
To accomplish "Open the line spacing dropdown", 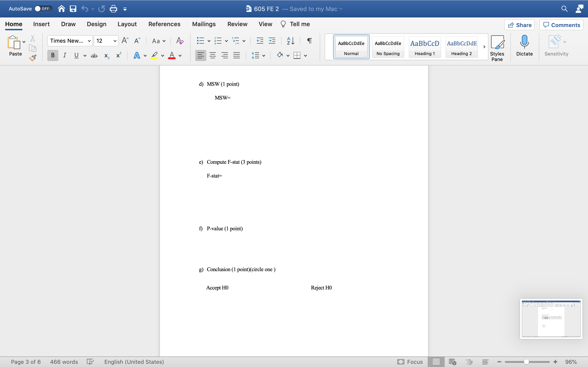I will 264,55.
